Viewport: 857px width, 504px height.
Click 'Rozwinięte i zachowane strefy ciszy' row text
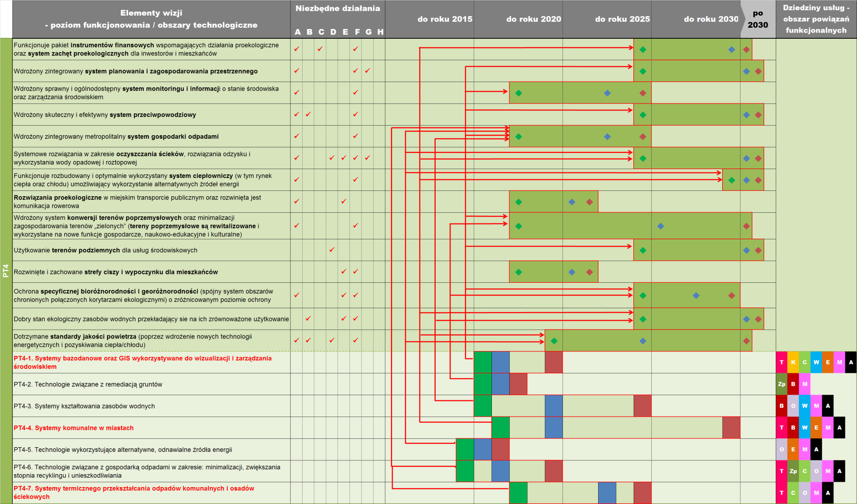(x=116, y=272)
